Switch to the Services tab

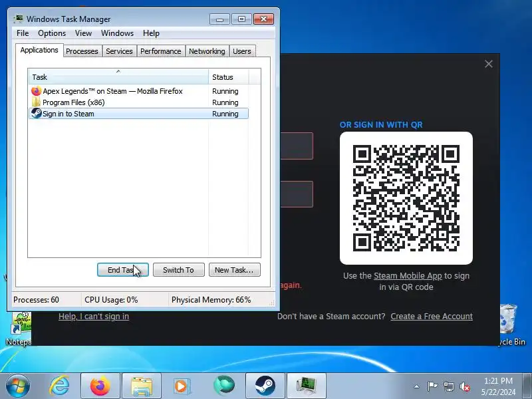119,51
